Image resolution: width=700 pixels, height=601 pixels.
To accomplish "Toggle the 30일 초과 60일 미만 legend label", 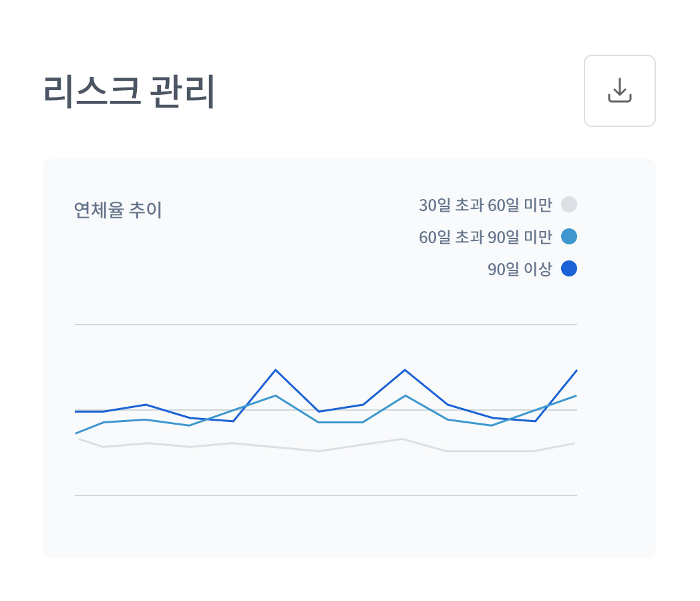I will point(486,205).
